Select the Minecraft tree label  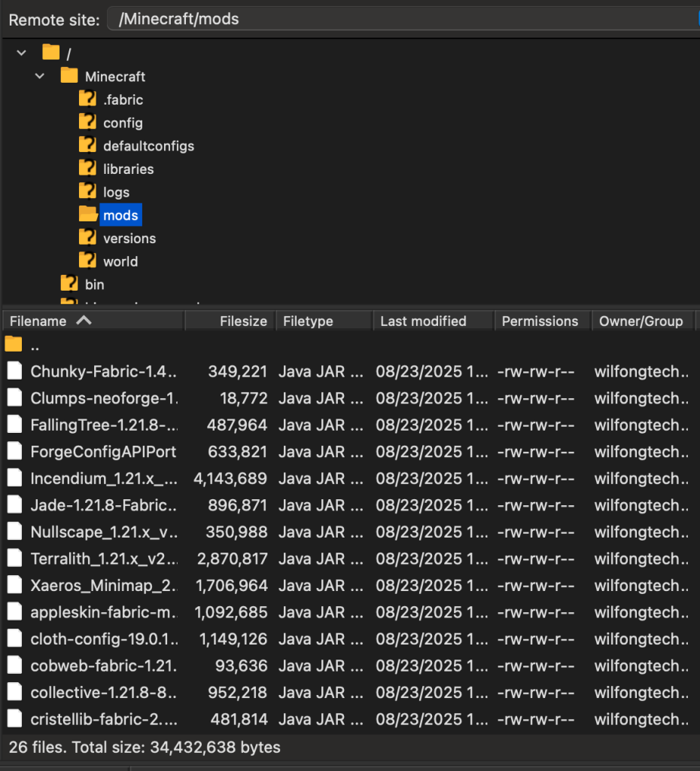[x=115, y=77]
